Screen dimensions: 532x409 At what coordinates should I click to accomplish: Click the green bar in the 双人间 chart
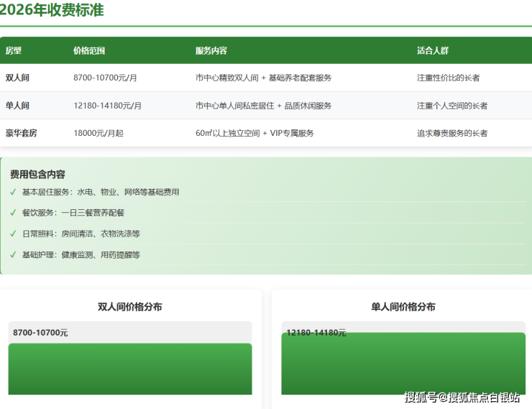click(130, 369)
